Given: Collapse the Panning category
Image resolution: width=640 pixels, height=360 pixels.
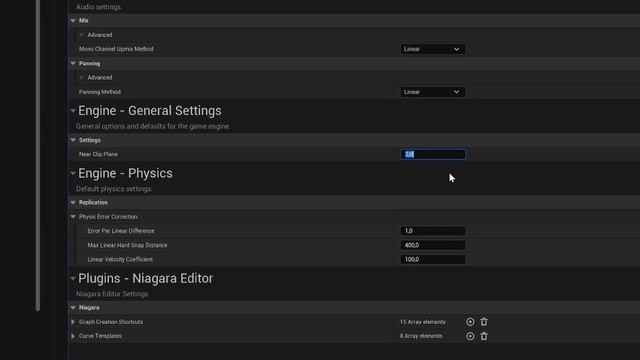Looking at the screenshot, I should (73, 63).
